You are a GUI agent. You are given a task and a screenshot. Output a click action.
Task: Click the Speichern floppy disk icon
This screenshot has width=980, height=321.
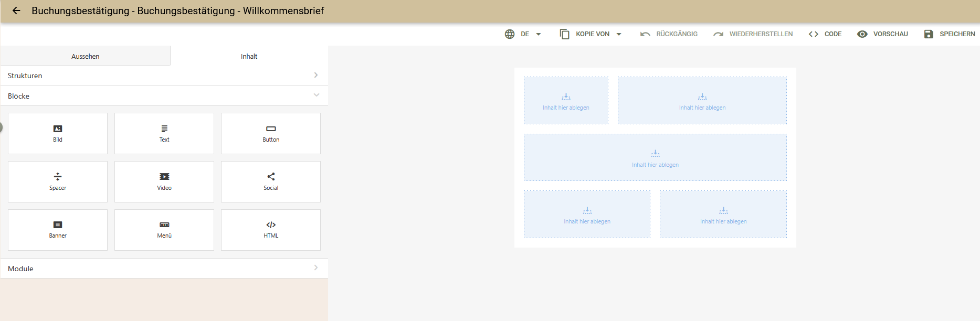click(929, 34)
